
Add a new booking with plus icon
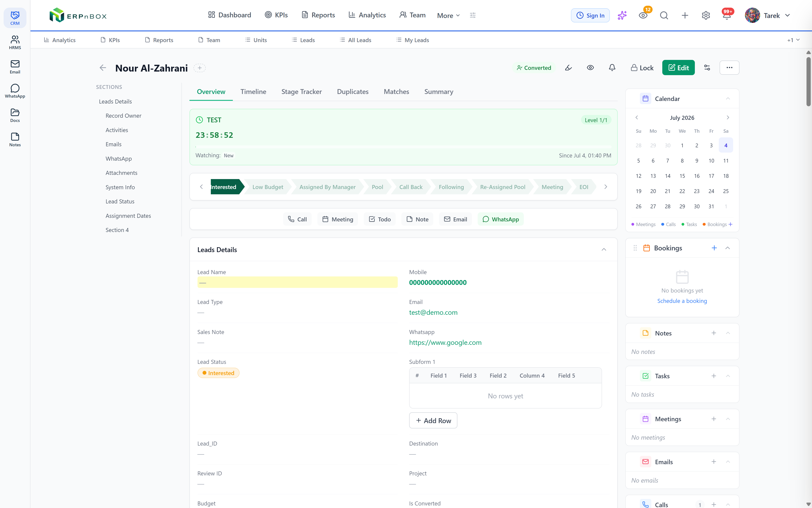tap(714, 248)
